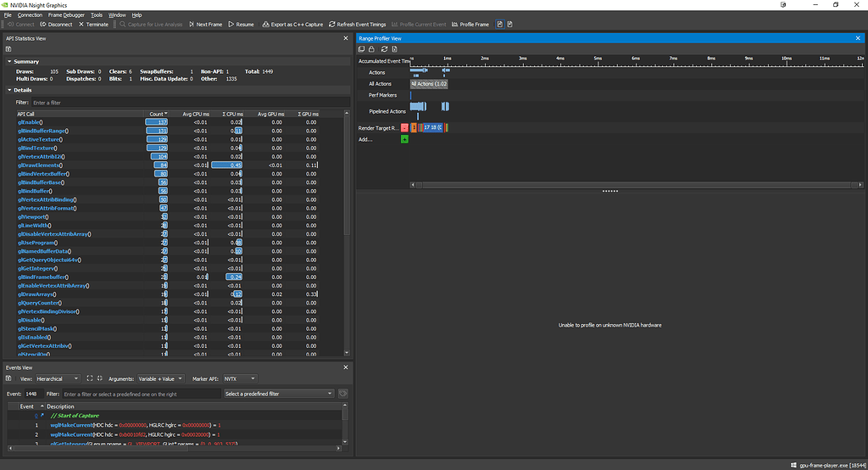Collapse the Summary section
The image size is (868, 470).
[10, 61]
